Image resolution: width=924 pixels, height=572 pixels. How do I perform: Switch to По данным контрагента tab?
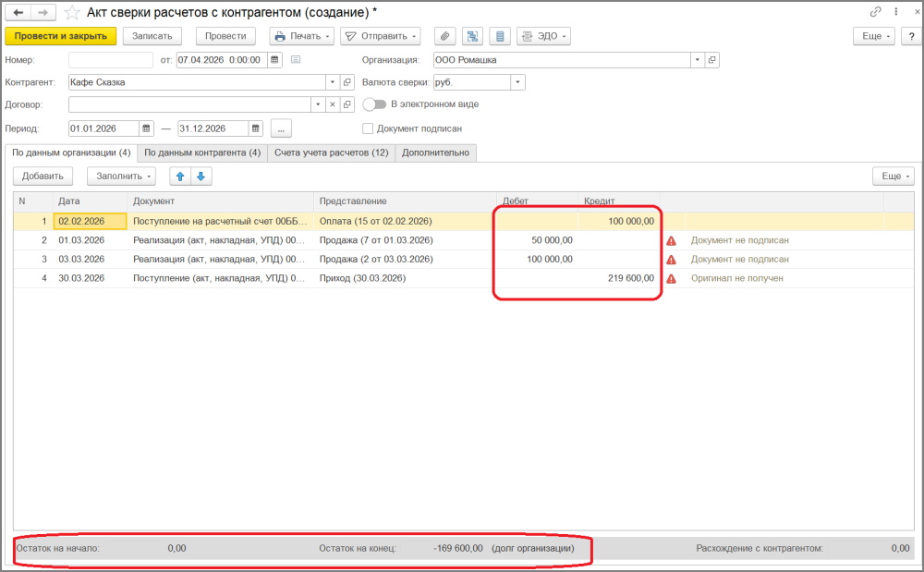click(x=202, y=152)
